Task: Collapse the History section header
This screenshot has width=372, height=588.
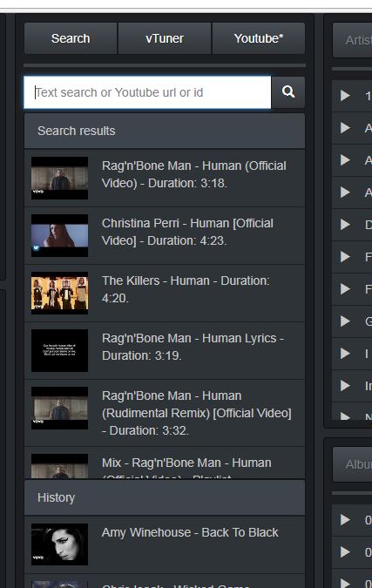Action: (165, 497)
